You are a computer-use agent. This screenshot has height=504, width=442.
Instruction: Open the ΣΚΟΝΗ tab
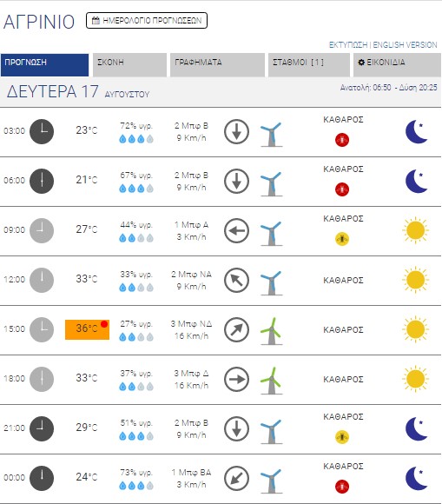tap(129, 65)
